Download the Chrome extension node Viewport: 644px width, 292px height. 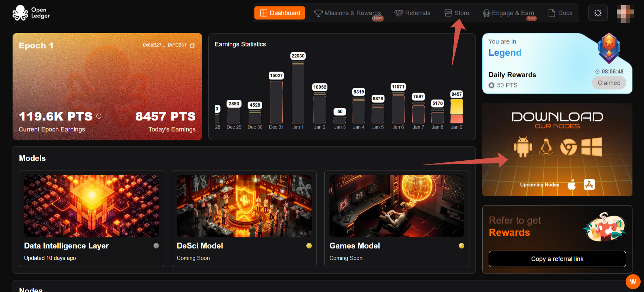pyautogui.click(x=568, y=147)
